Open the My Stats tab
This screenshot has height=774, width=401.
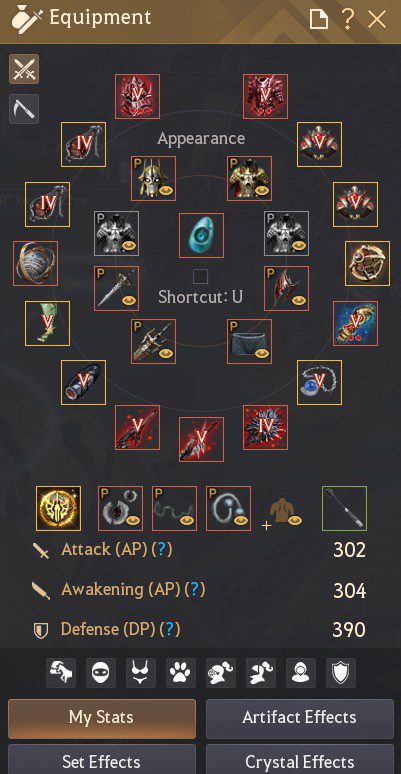(x=102, y=718)
